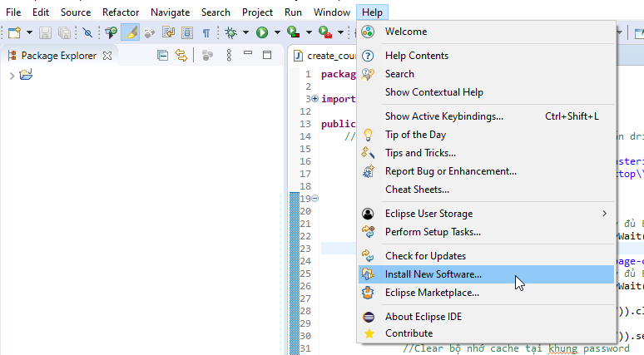Choose Report Bug or Enhancement...
The height and width of the screenshot is (355, 644).
pyautogui.click(x=486, y=171)
